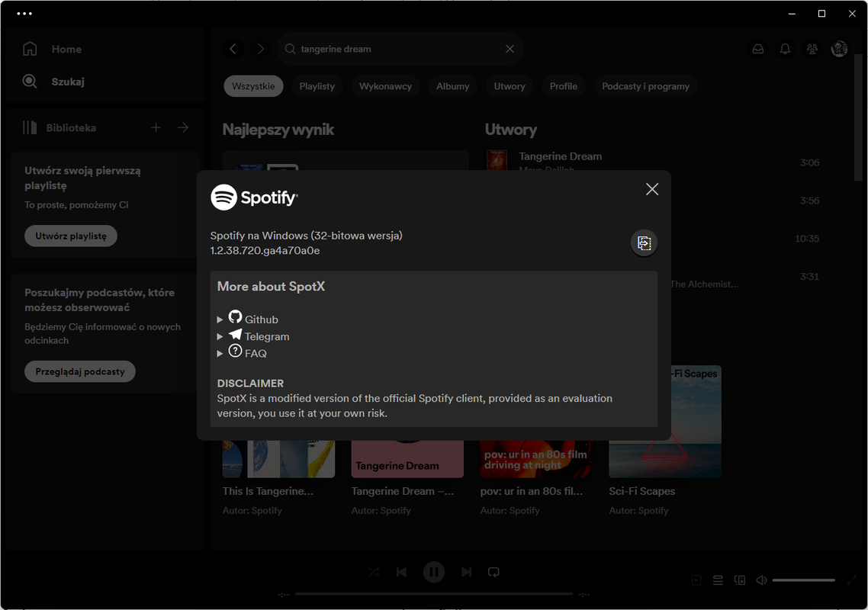Expand the Telegram disclosure triangle
This screenshot has width=868, height=610.
[220, 336]
